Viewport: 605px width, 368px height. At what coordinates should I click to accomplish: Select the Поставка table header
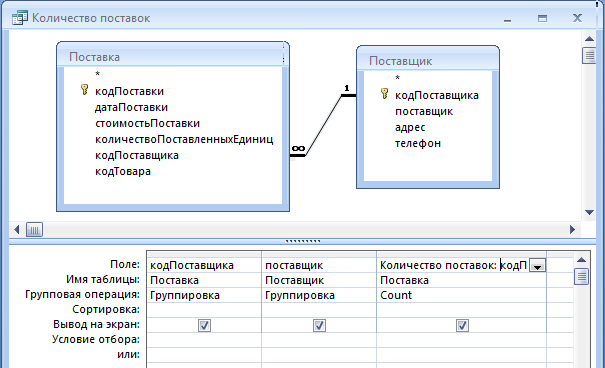(x=173, y=56)
